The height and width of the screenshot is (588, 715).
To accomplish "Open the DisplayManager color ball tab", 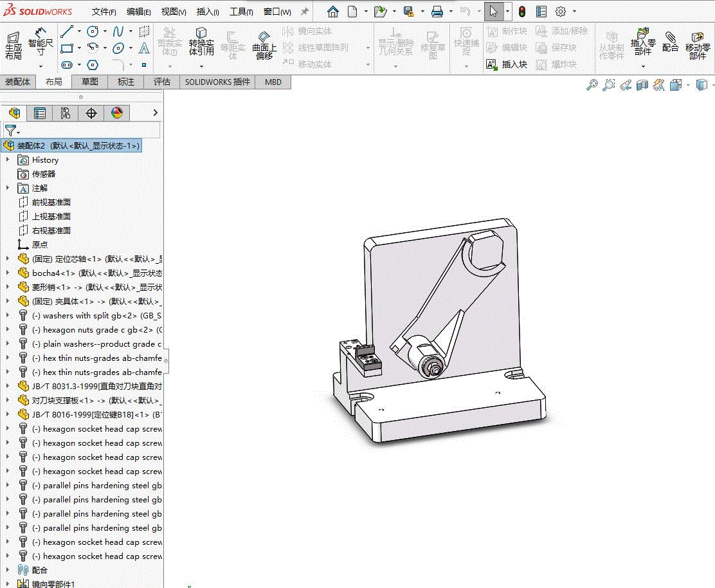I will 116,113.
